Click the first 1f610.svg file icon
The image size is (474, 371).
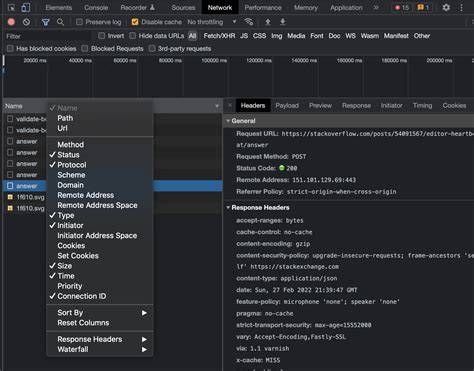[x=10, y=197]
